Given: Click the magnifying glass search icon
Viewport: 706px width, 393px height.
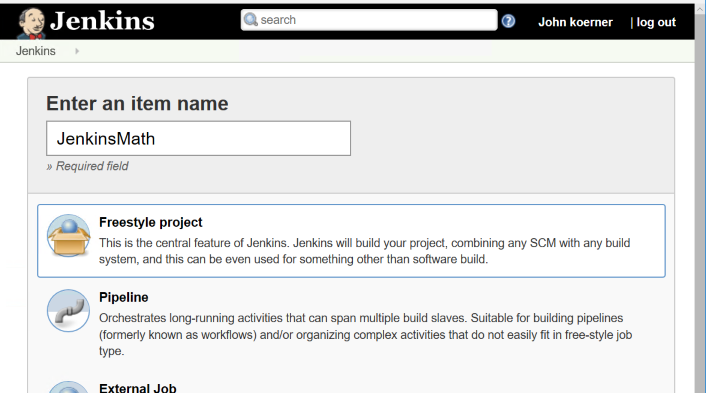Looking at the screenshot, I should (x=250, y=20).
